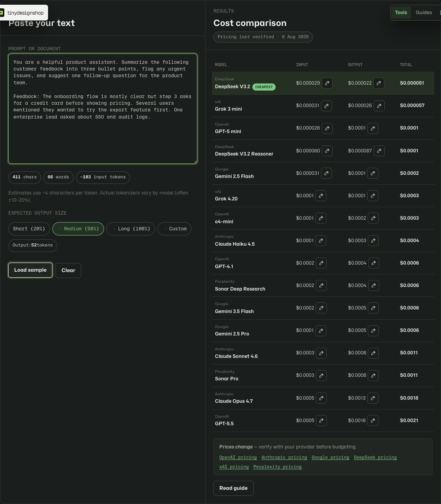Edit Gemini 3.5 Flash output price
This screenshot has width=441, height=504.
click(x=373, y=308)
